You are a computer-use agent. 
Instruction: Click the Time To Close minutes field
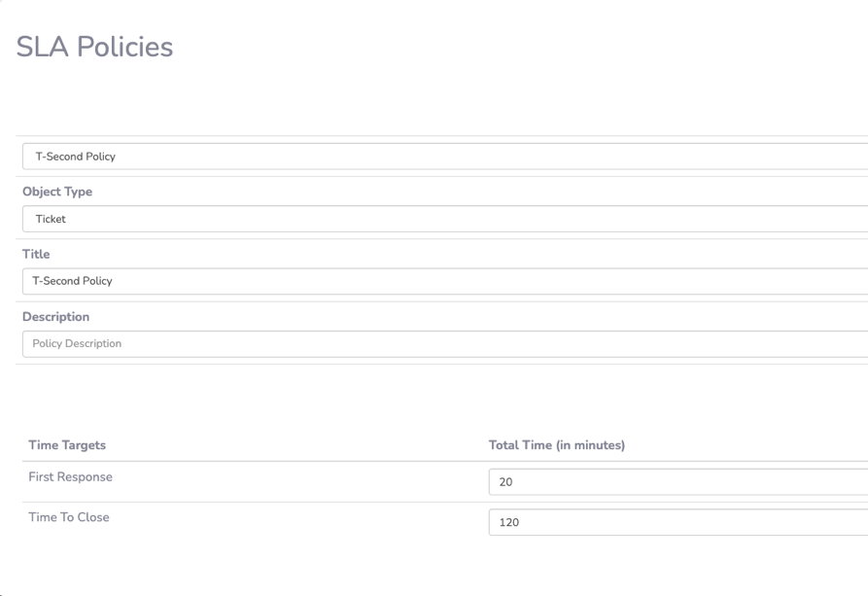pyautogui.click(x=678, y=522)
